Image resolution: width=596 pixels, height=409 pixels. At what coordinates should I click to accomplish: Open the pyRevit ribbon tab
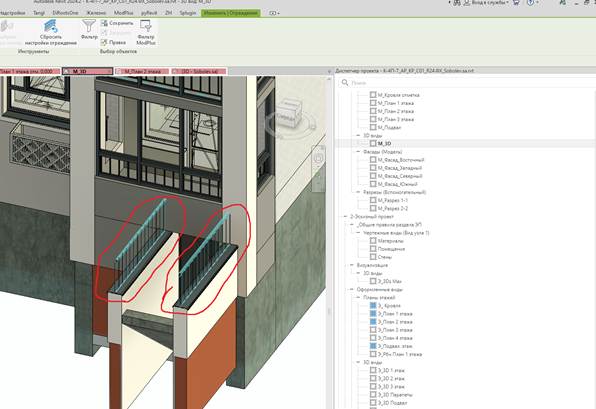(x=149, y=13)
